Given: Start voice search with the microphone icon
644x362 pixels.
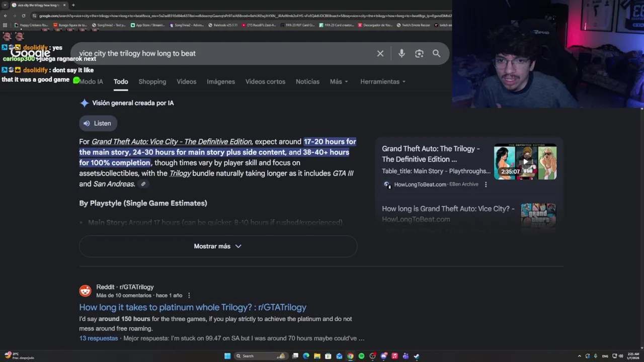Looking at the screenshot, I should [x=401, y=53].
